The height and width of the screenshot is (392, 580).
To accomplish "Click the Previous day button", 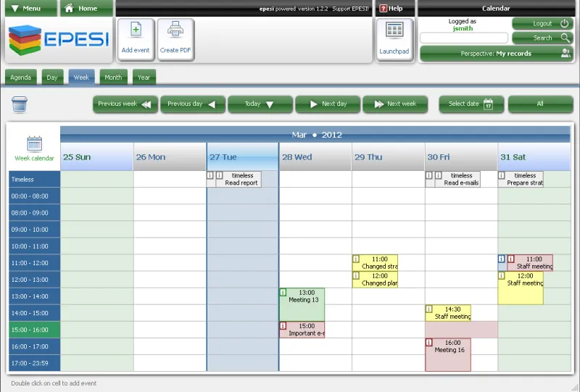I will (193, 104).
